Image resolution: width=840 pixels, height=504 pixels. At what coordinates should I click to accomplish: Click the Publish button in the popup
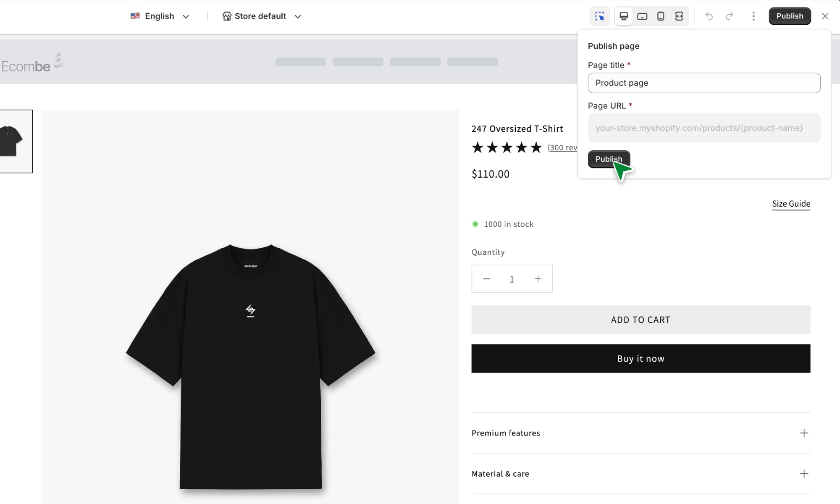pos(609,159)
